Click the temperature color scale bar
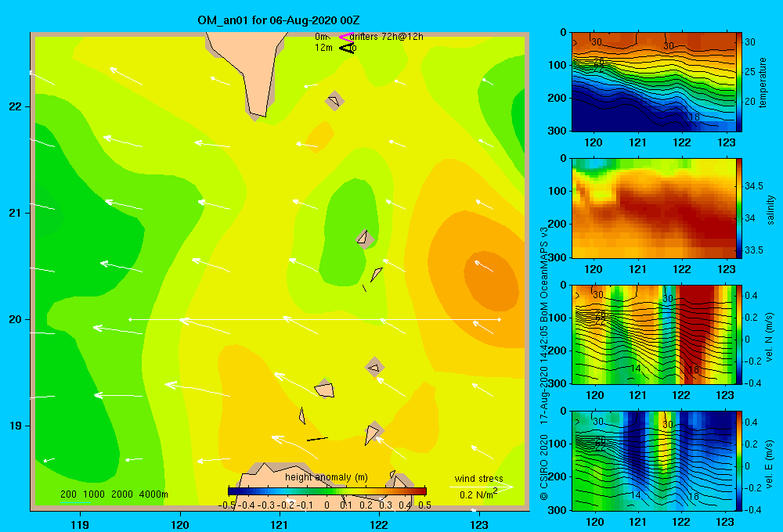 point(739,82)
